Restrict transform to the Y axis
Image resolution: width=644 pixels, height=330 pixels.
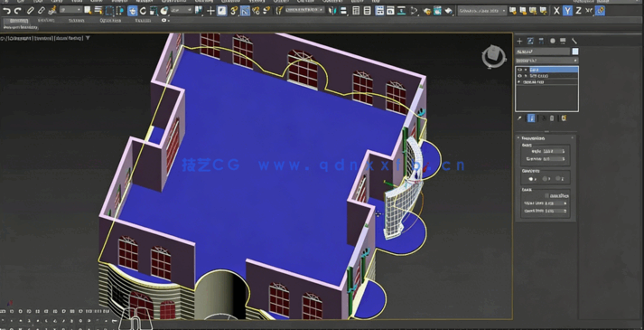[x=567, y=11]
